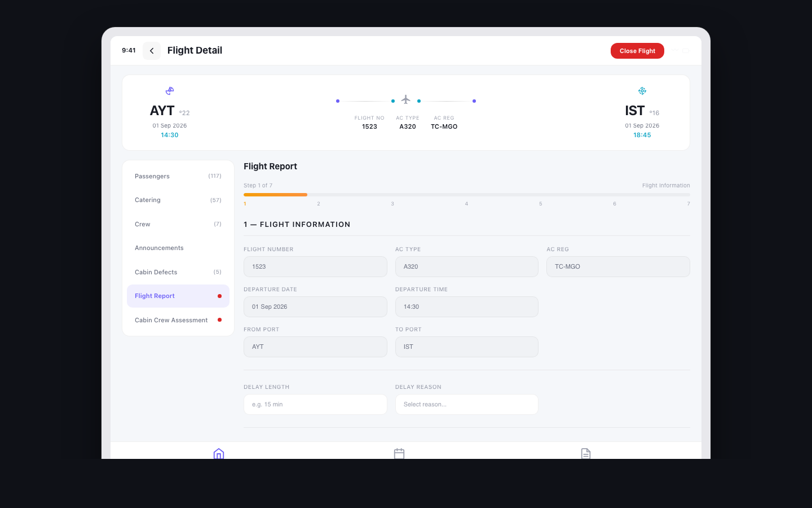Tap the home icon in bottom navigation
812x508 pixels.
point(219,453)
